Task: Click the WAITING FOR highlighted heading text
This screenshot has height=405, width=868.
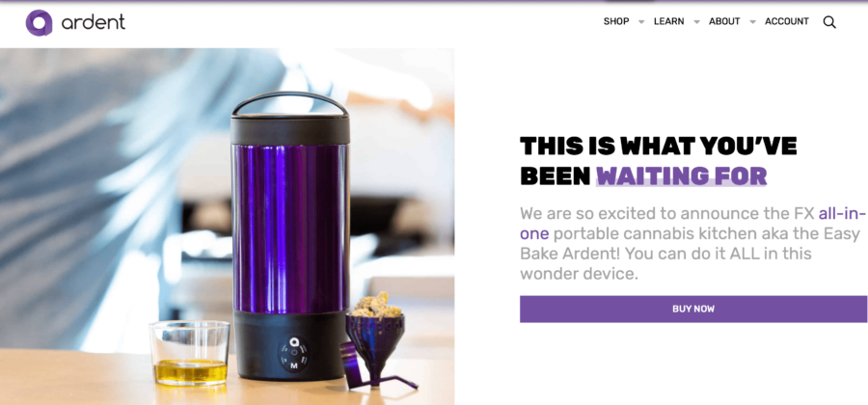Action: (x=682, y=175)
